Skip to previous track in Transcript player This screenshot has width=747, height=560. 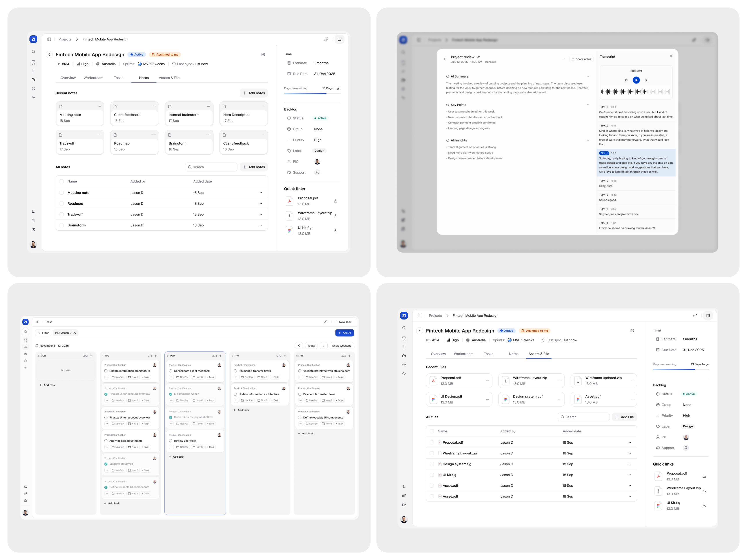[626, 80]
